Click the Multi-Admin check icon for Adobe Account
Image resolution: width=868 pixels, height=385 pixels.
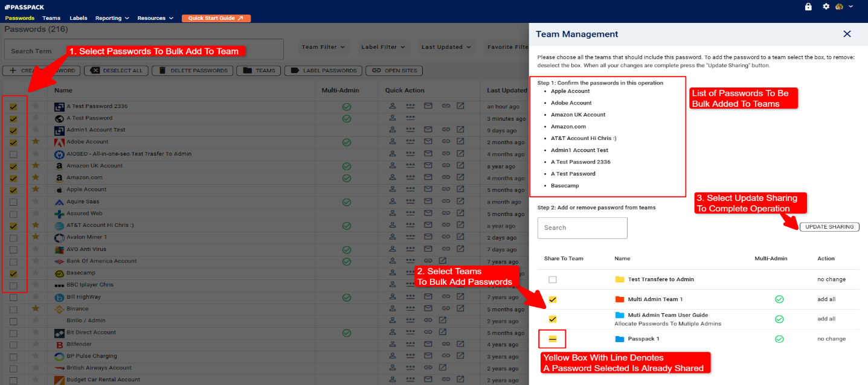(x=347, y=142)
